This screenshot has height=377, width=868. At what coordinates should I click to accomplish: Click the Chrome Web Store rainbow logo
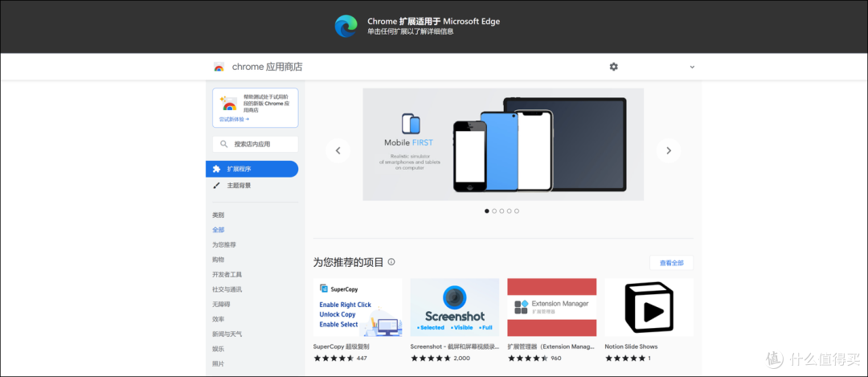pos(219,67)
